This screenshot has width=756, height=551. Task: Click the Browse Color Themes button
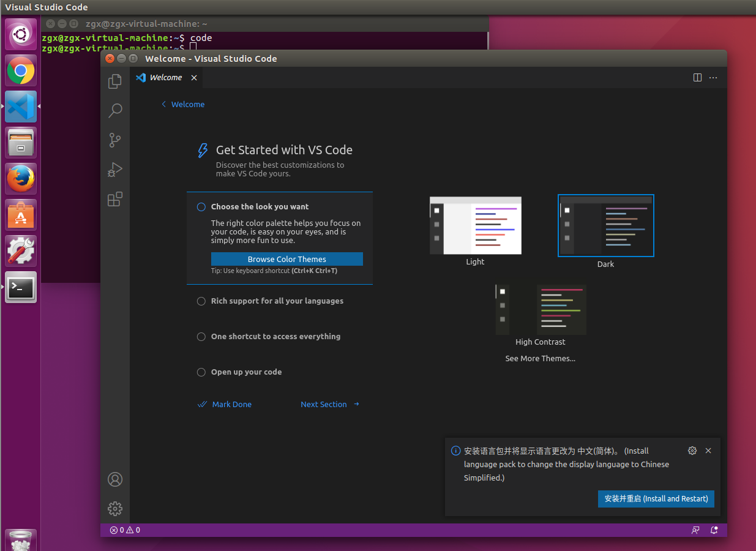tap(287, 259)
